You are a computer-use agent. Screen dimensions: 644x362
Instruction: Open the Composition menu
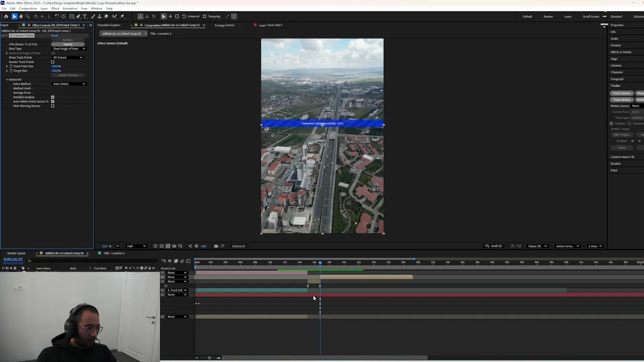tap(28, 9)
